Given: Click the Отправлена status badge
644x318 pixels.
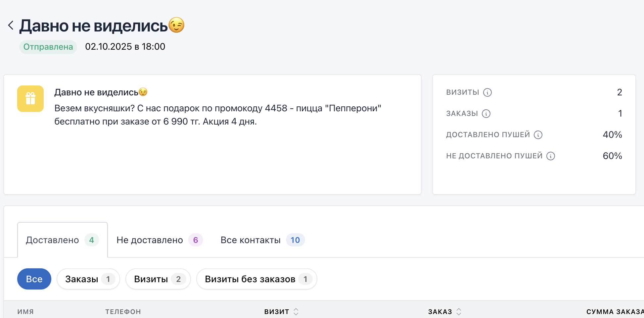Looking at the screenshot, I should [x=48, y=47].
